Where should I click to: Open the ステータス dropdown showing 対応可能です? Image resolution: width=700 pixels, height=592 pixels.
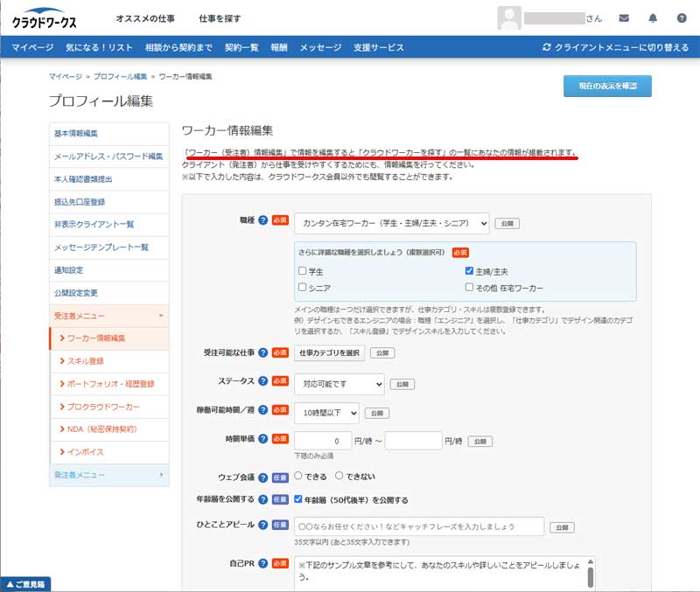(x=339, y=384)
